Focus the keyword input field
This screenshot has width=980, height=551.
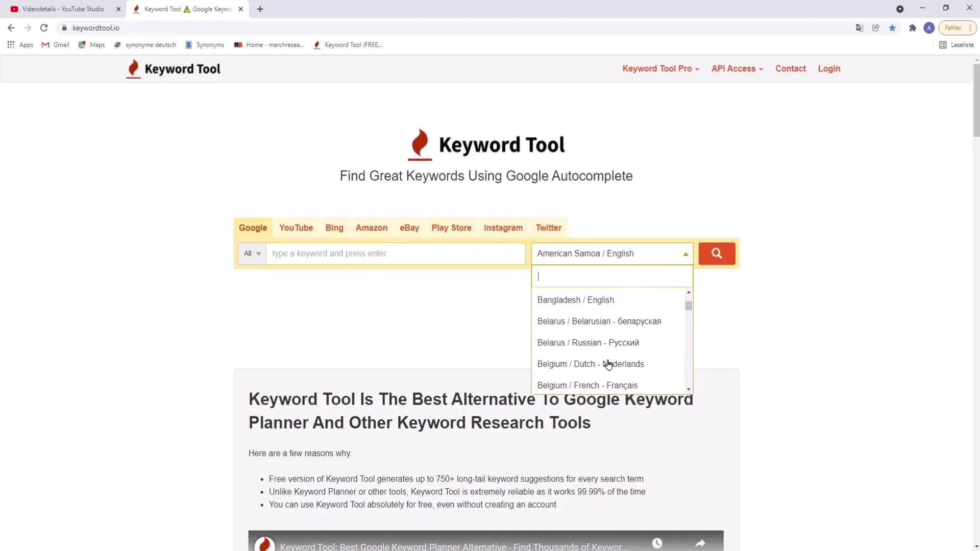click(x=396, y=254)
